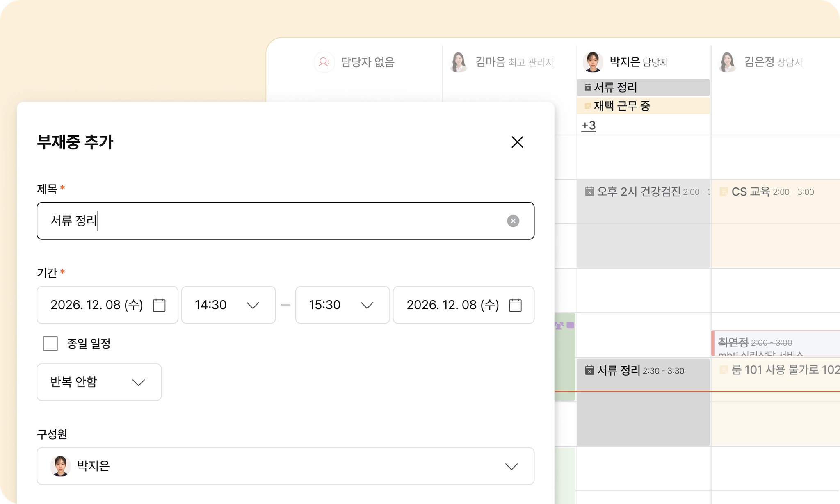This screenshot has width=840, height=504.
Task: Click 박지은 avatar in calendar header
Action: coord(593,62)
